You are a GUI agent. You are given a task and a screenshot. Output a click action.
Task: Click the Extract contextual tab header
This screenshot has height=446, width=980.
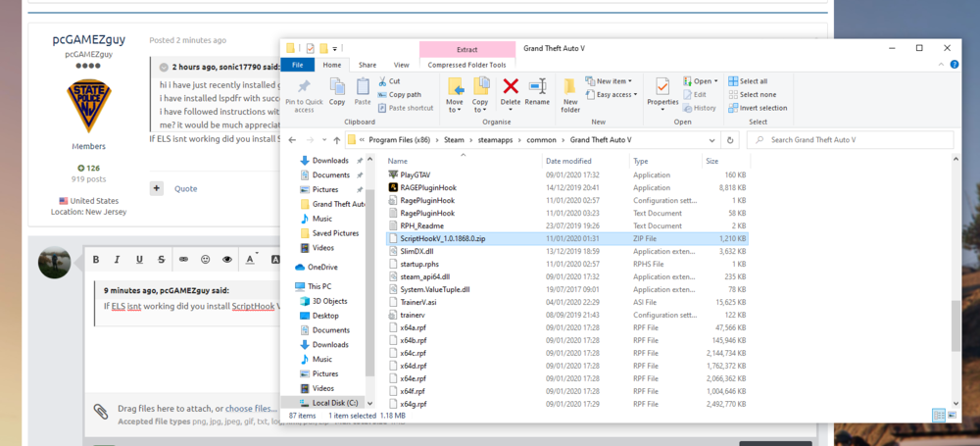[x=466, y=49]
